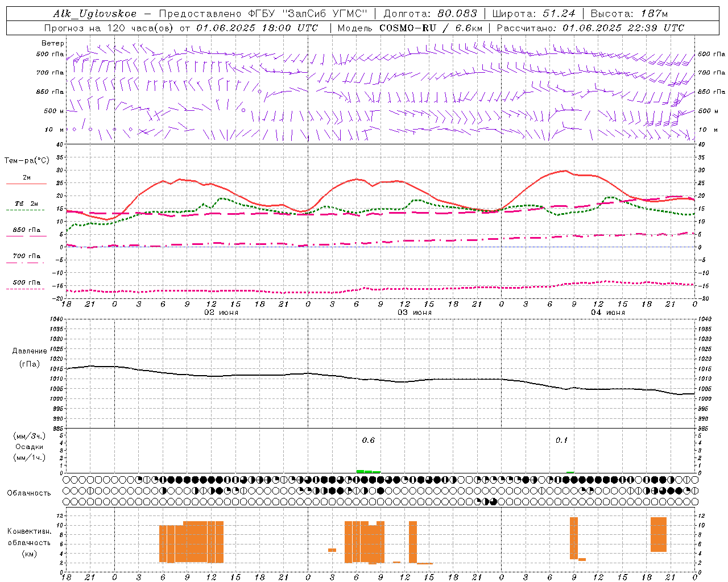
Task: Click the wide orange convective block on 02 июня
Action: click(191, 542)
